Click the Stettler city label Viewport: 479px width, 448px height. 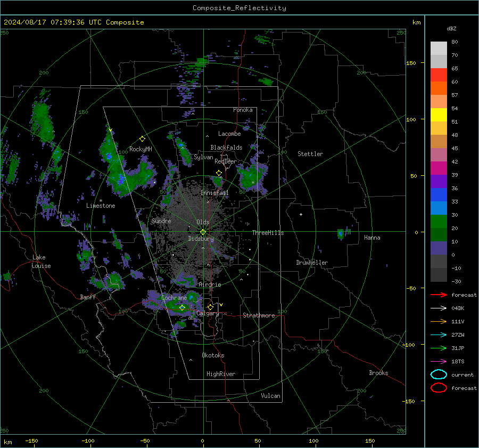tap(310, 154)
